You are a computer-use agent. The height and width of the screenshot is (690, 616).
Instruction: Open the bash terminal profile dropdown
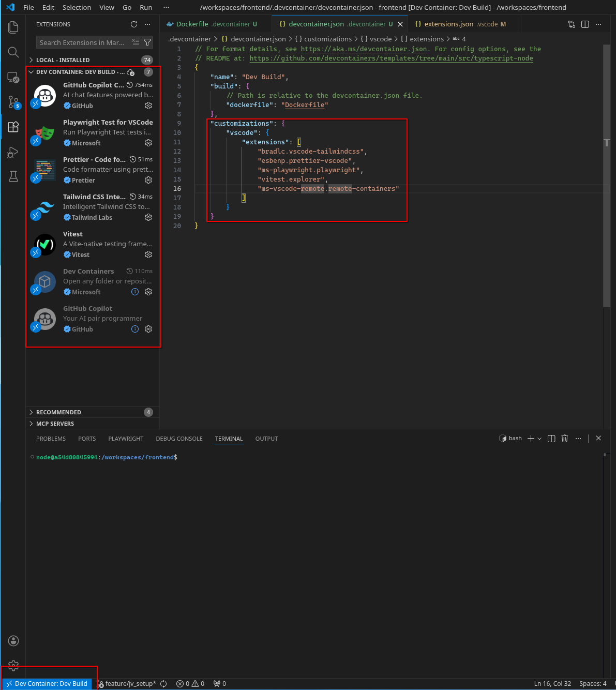(x=540, y=438)
